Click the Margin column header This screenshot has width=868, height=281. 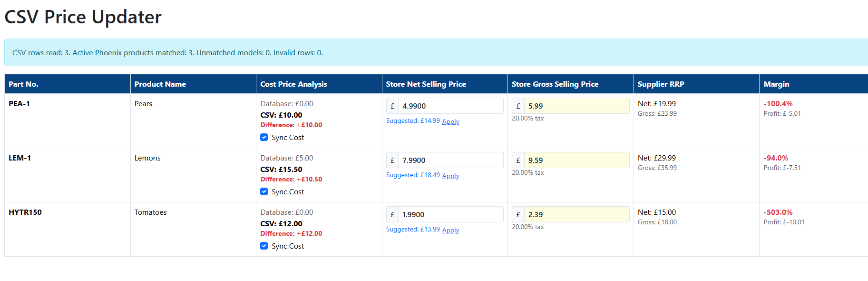(814, 84)
